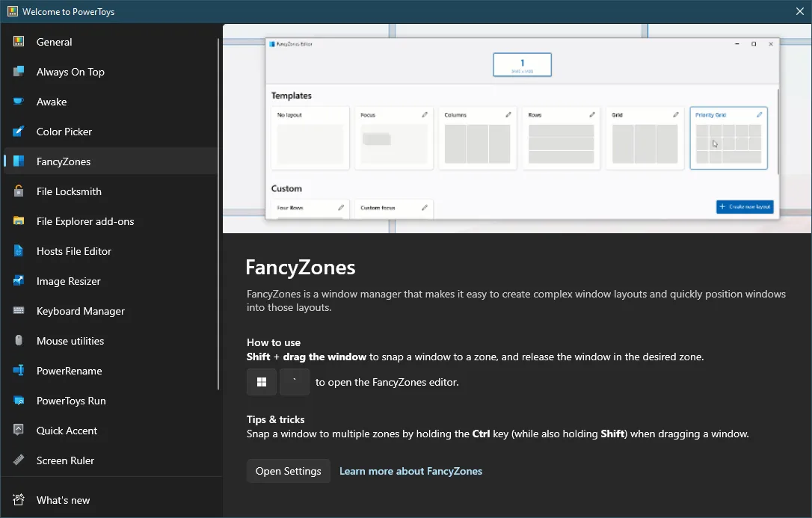Select the Screen Ruler icon
Image resolution: width=812 pixels, height=518 pixels.
19,460
